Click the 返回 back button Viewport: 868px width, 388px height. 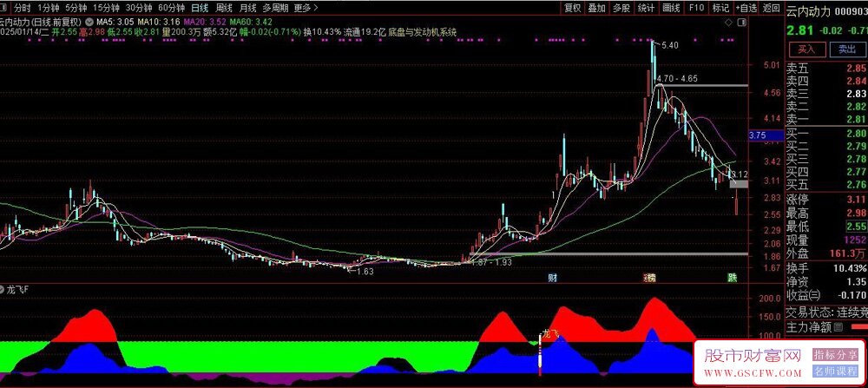tap(771, 8)
